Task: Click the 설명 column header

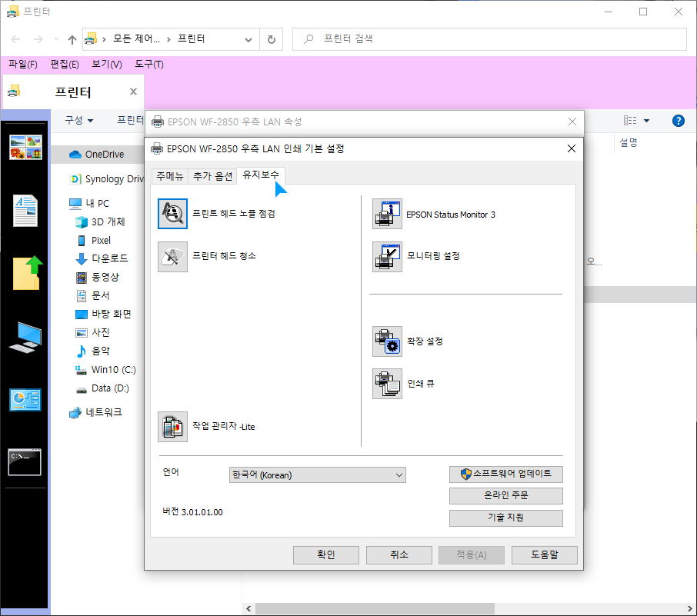Action: (628, 143)
